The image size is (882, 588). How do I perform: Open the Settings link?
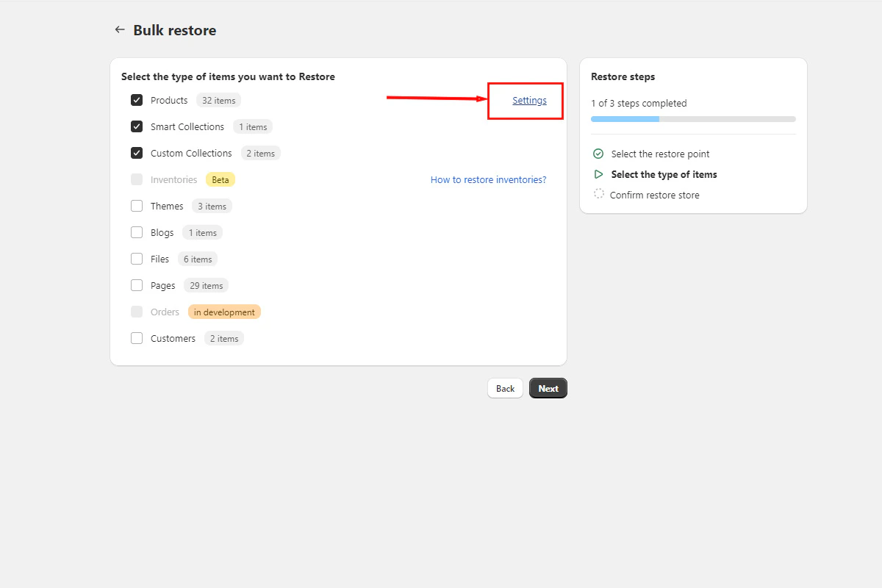click(x=530, y=100)
